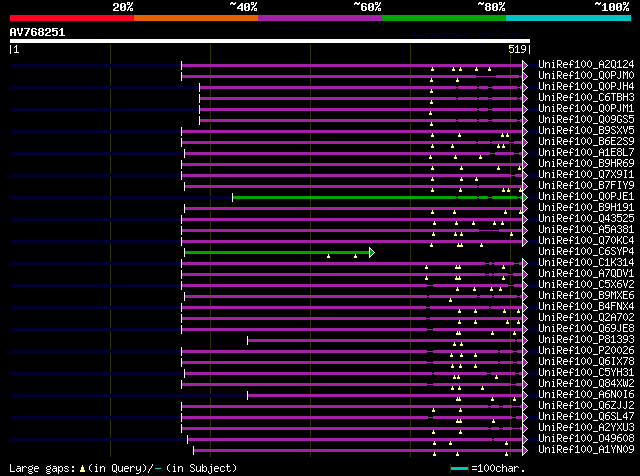Click the text UniRef100_A2YXU3
This screenshot has width=640, height=476.
[586, 428]
